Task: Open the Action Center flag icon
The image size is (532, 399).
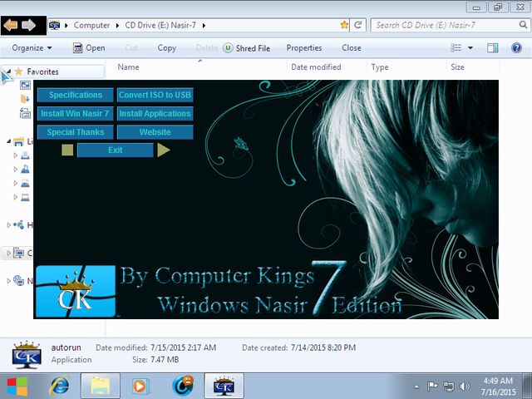Action: click(432, 386)
